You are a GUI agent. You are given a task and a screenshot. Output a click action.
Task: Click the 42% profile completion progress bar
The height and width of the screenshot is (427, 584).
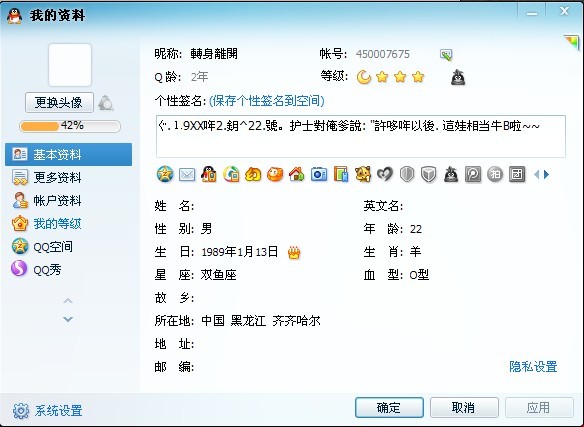pos(70,126)
